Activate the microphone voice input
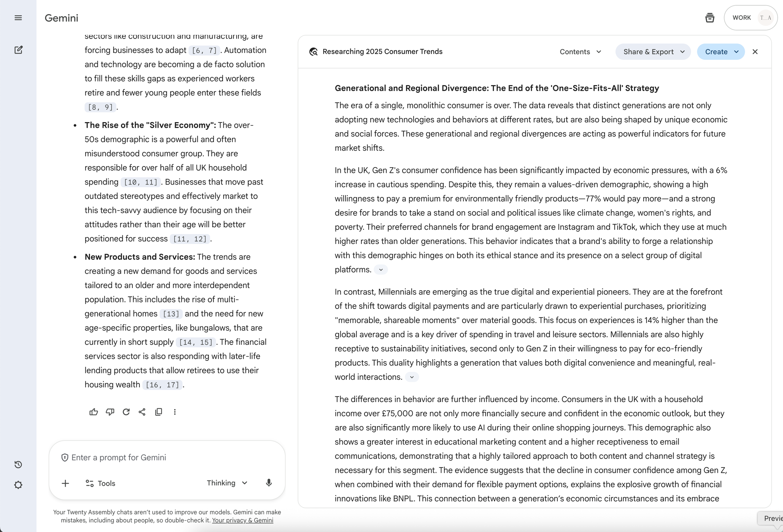 tap(268, 483)
